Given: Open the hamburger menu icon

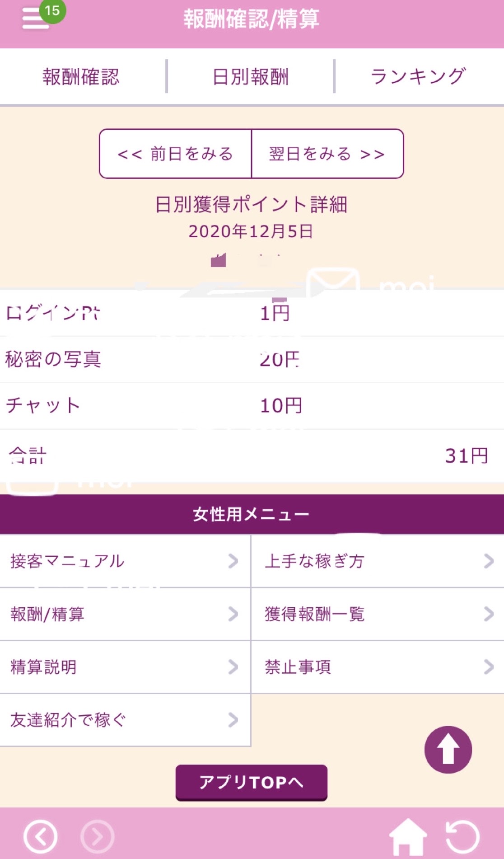Looking at the screenshot, I should click(34, 20).
